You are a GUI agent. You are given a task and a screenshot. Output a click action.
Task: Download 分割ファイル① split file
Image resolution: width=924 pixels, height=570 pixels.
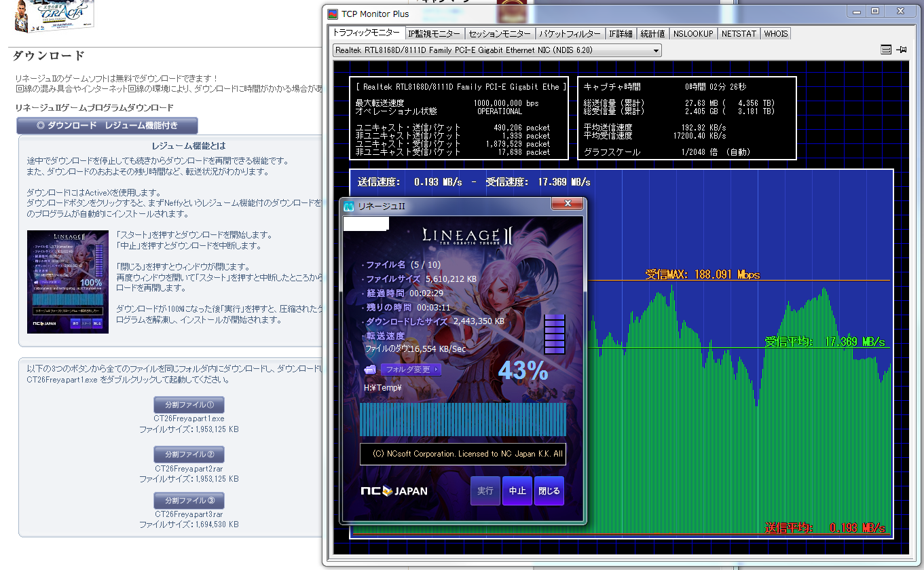pyautogui.click(x=189, y=405)
